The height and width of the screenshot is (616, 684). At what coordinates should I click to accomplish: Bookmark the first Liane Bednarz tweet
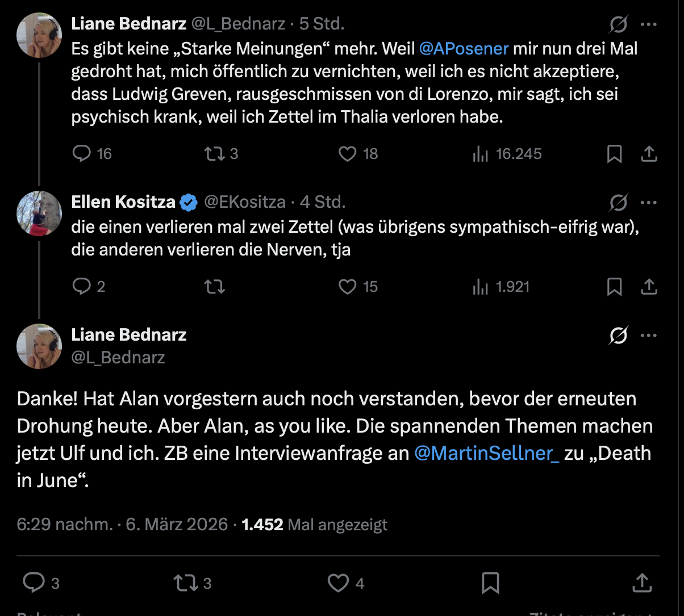click(x=614, y=154)
